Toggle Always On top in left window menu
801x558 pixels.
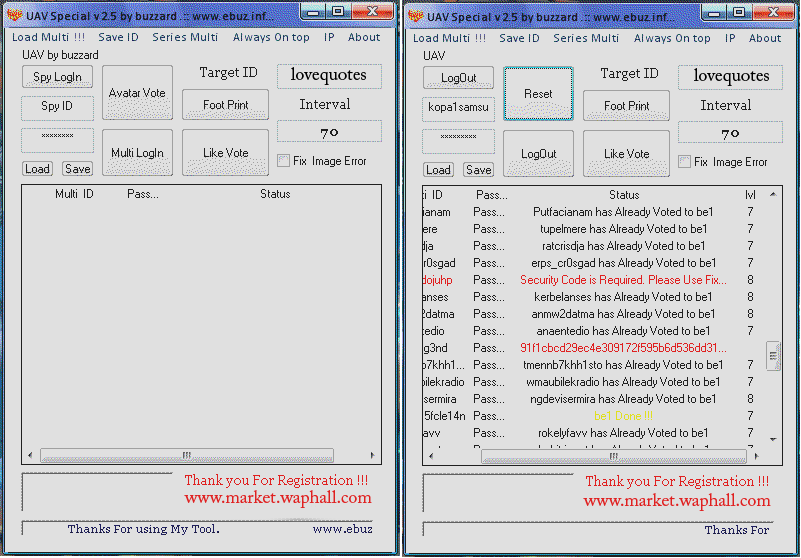pyautogui.click(x=271, y=37)
